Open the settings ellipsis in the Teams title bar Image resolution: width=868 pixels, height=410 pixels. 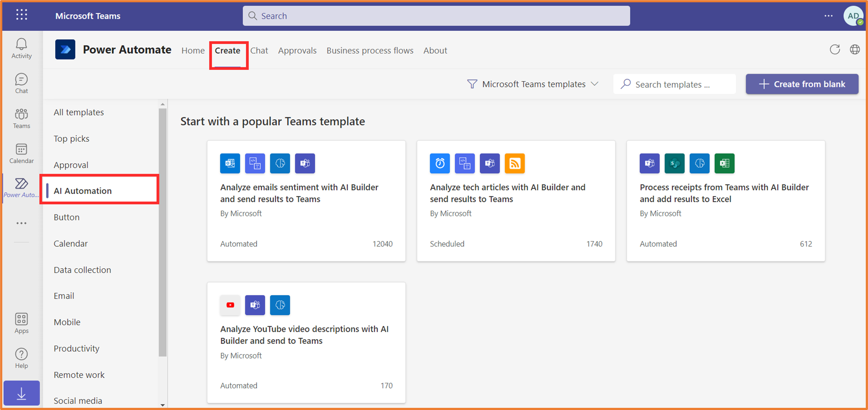coord(828,16)
